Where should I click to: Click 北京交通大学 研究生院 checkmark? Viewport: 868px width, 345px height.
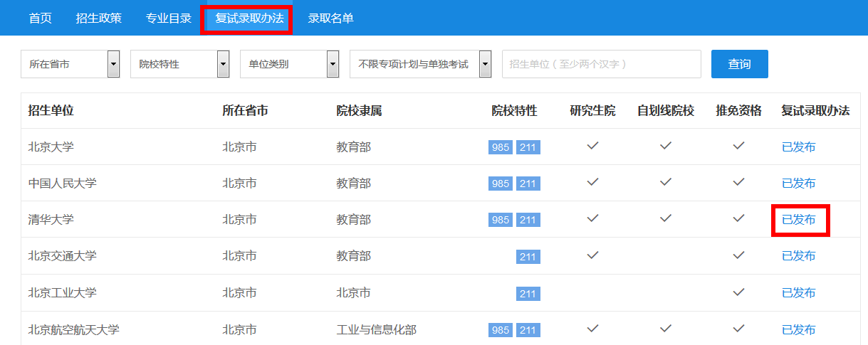coord(592,254)
